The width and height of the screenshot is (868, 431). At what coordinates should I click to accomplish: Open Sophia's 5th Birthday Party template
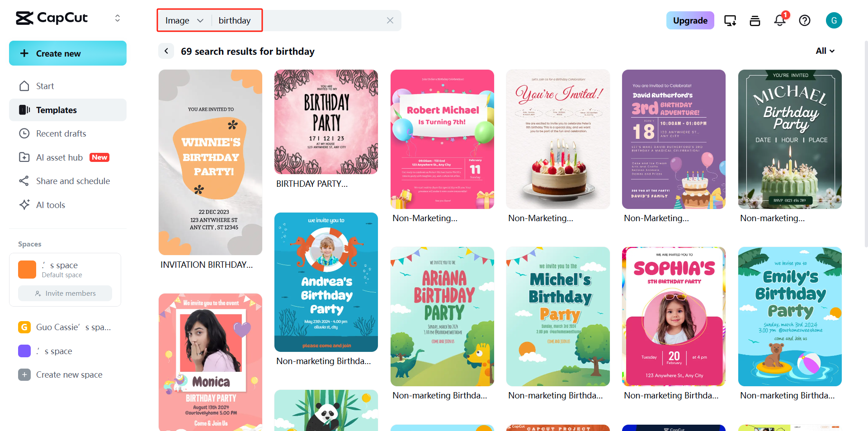pos(674,316)
